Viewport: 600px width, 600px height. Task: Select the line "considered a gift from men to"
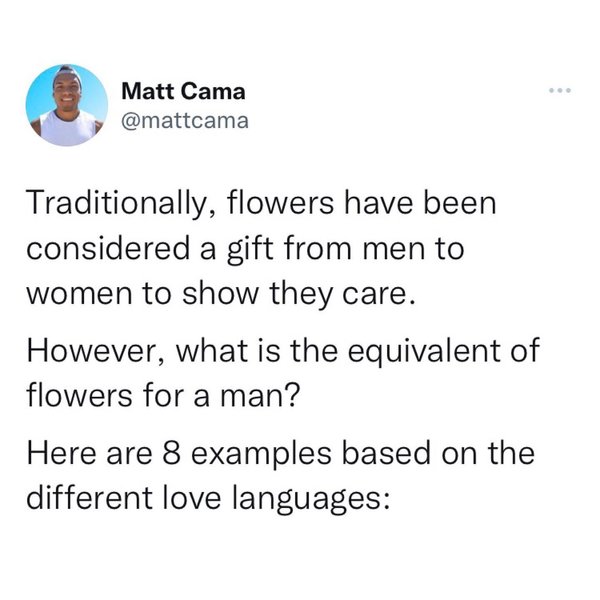pyautogui.click(x=245, y=249)
